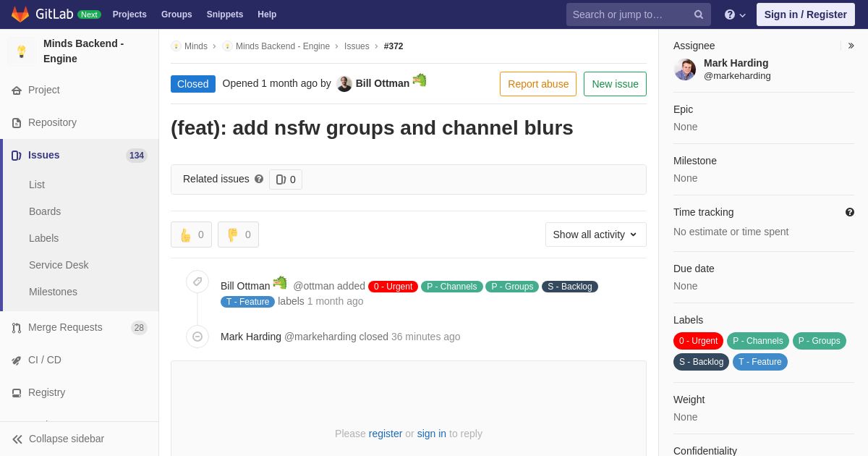Open the Groups menu

176,14
